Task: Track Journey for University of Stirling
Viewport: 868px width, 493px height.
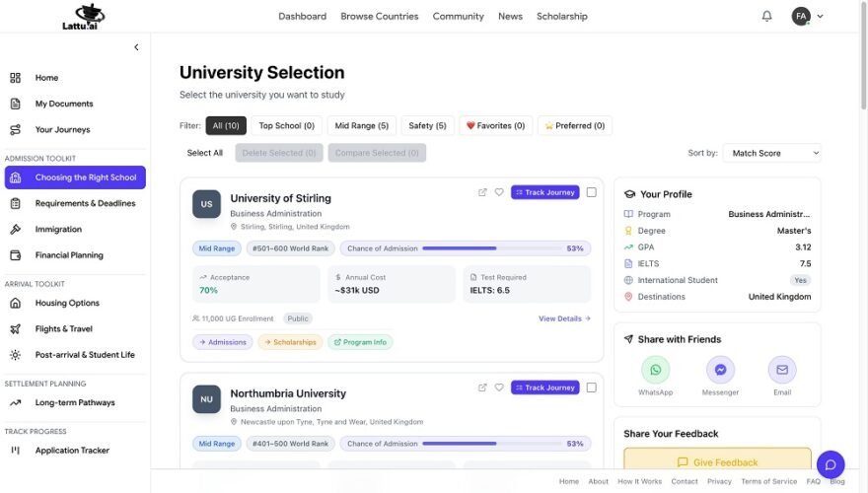Action: point(545,192)
